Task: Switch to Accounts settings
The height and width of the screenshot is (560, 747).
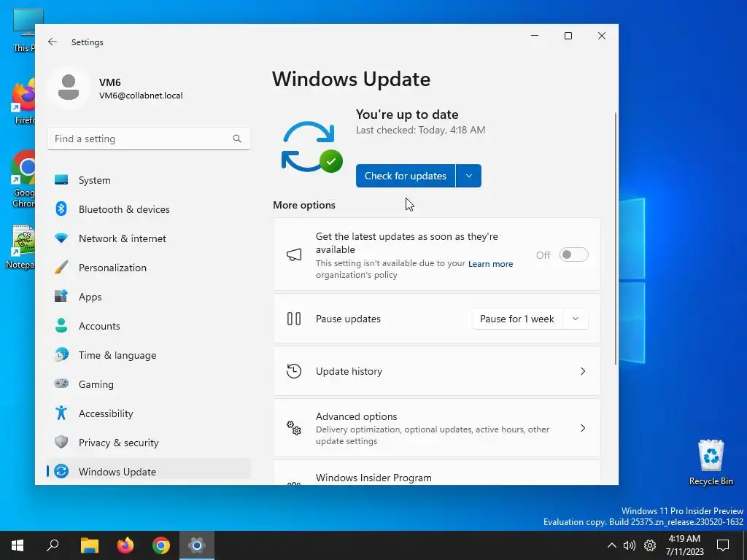Action: 149,326
